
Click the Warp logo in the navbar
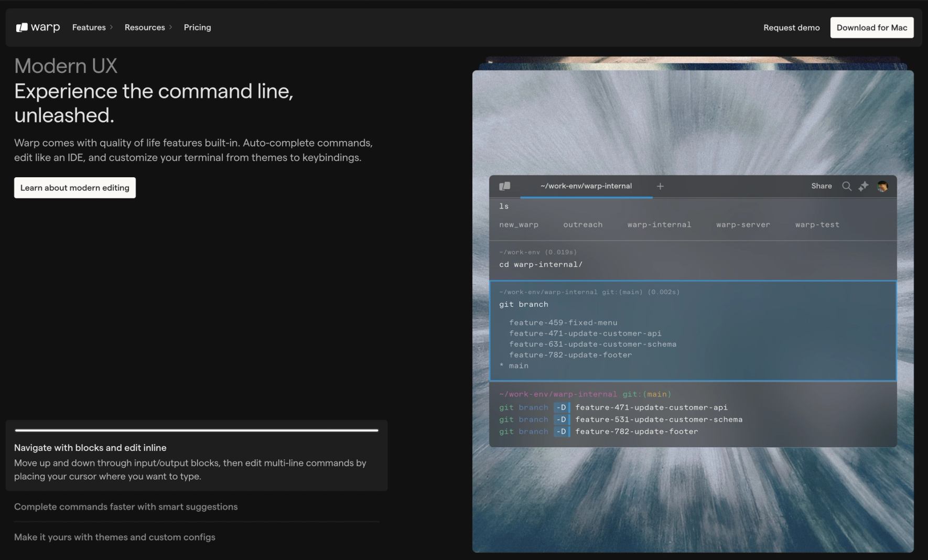(38, 27)
